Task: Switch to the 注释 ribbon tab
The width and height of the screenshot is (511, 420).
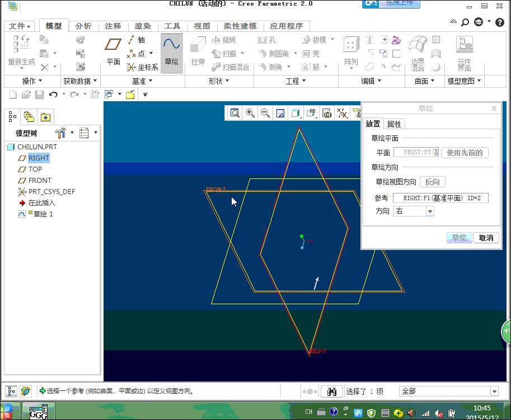Action: pos(112,26)
